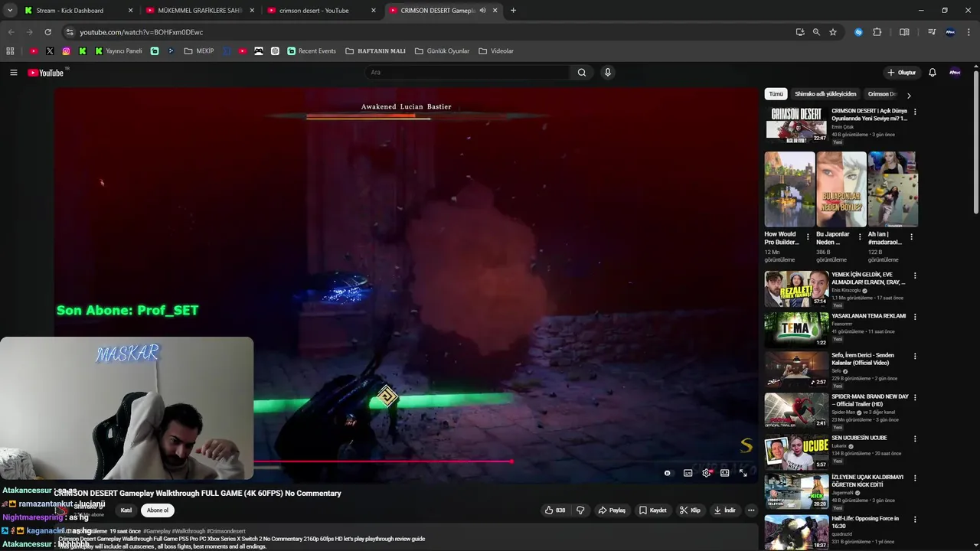Click the İndir download button
The height and width of the screenshot is (551, 980).
coord(724,510)
